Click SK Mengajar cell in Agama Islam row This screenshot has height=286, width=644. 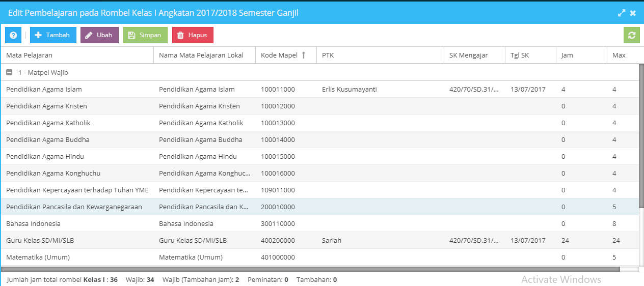474,89
